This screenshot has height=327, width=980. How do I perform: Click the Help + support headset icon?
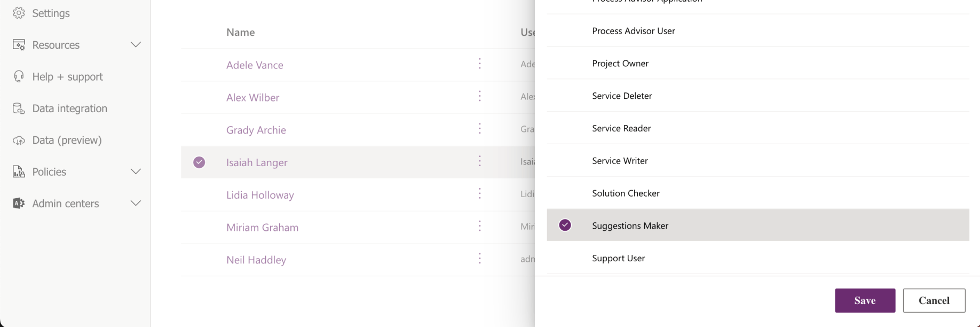19,76
